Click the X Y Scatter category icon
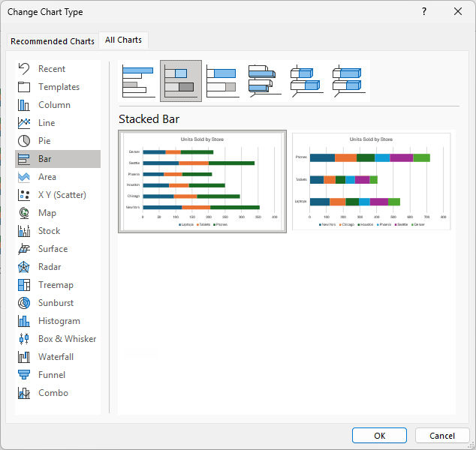This screenshot has height=450, width=476. point(24,195)
